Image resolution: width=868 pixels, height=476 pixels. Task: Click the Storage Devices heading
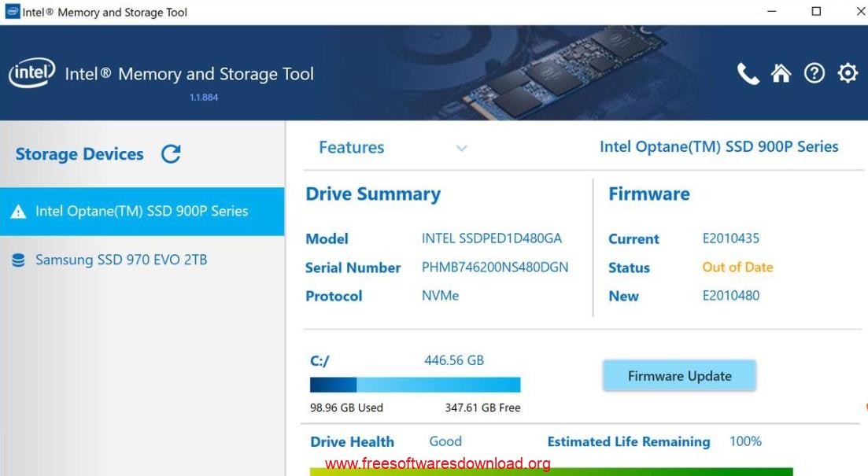79,154
